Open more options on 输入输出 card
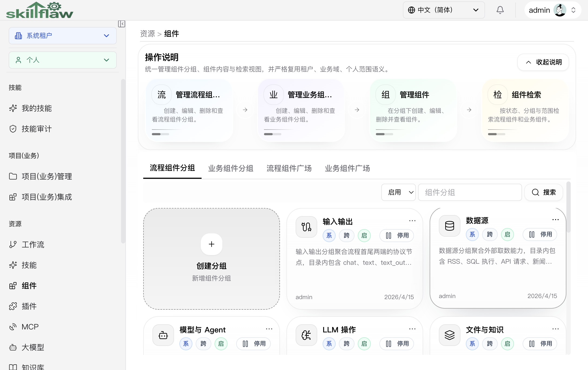 tap(412, 221)
